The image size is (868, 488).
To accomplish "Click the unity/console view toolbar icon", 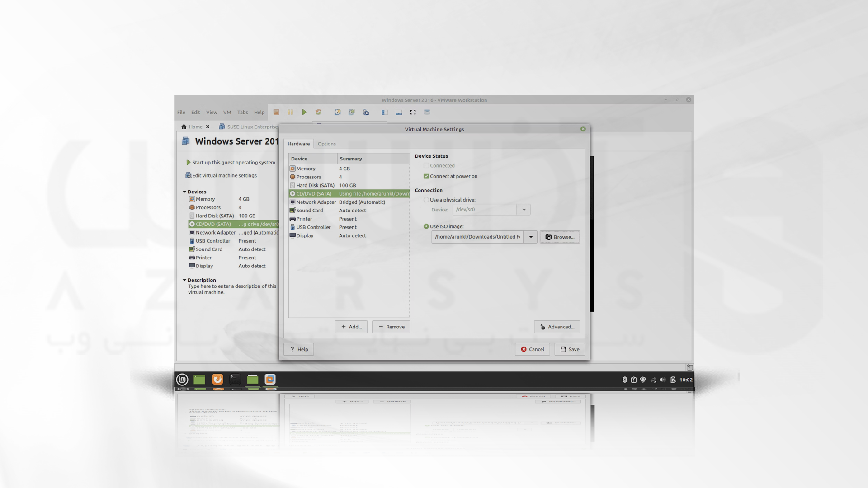I will [427, 112].
